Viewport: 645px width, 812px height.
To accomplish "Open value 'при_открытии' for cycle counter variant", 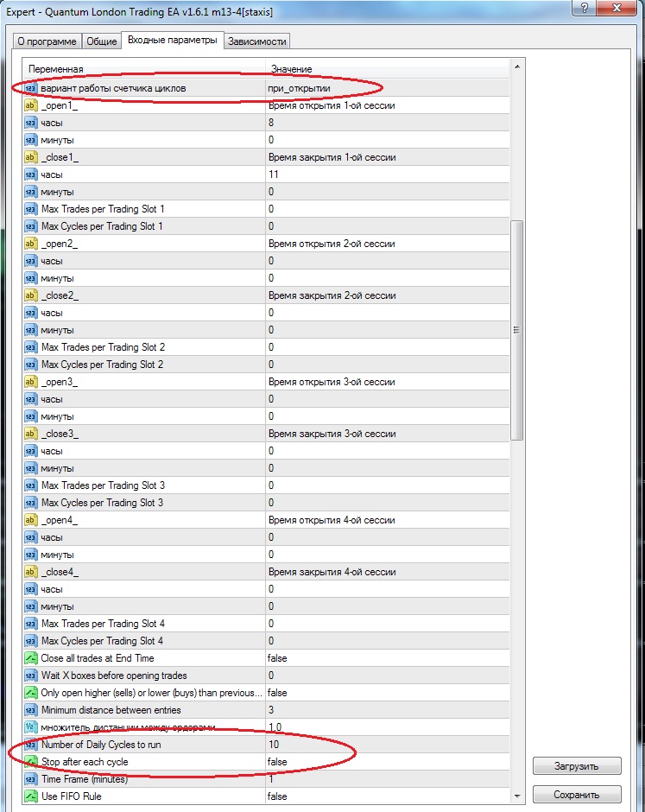I will [388, 89].
